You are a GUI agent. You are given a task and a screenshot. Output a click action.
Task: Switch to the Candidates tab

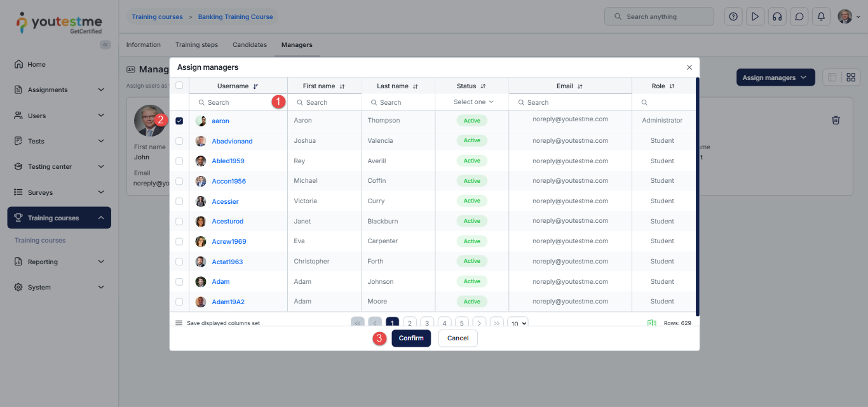250,45
